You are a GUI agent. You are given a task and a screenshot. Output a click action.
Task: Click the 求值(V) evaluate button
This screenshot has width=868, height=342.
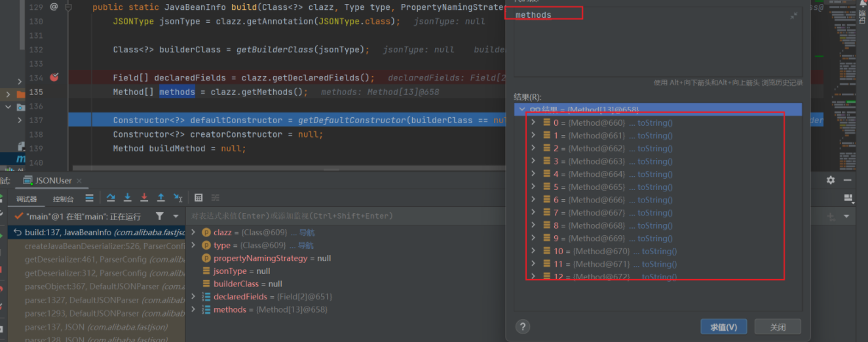(x=723, y=327)
